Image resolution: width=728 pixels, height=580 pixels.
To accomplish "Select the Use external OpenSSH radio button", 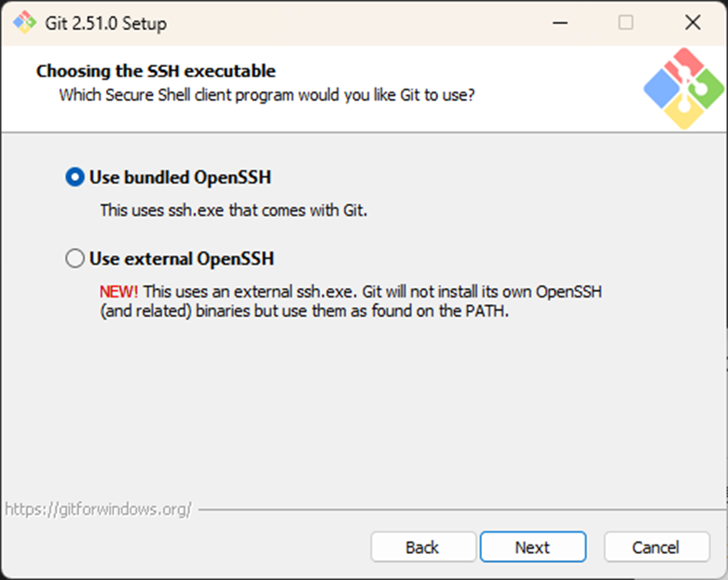I will (75, 259).
